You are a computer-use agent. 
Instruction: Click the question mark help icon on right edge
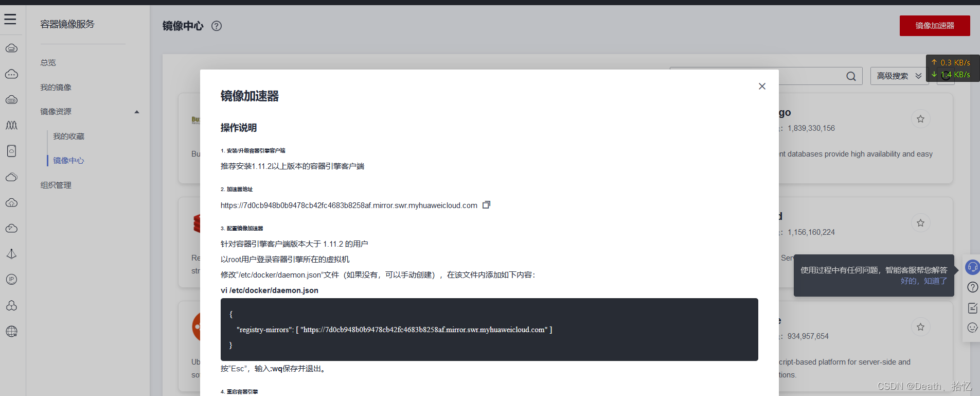click(972, 287)
